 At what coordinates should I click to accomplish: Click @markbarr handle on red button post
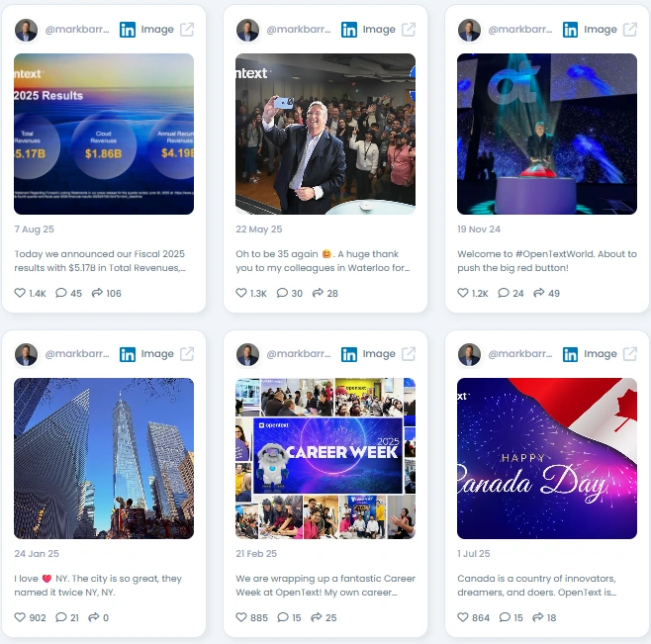tap(519, 30)
